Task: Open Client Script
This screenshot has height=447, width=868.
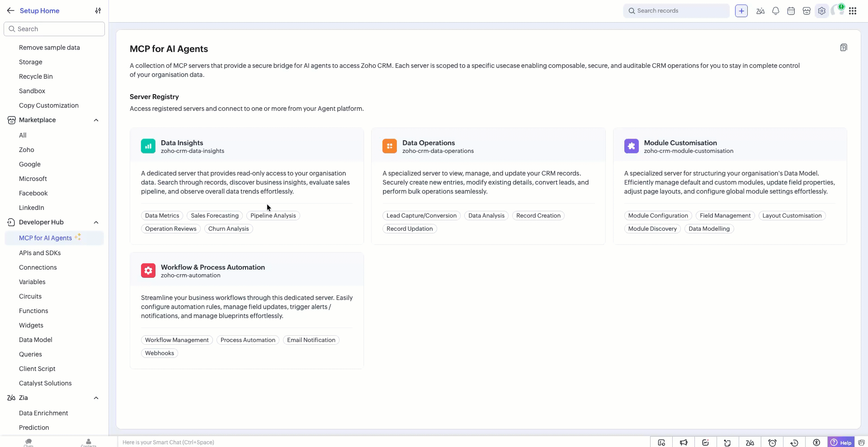Action: click(37, 369)
